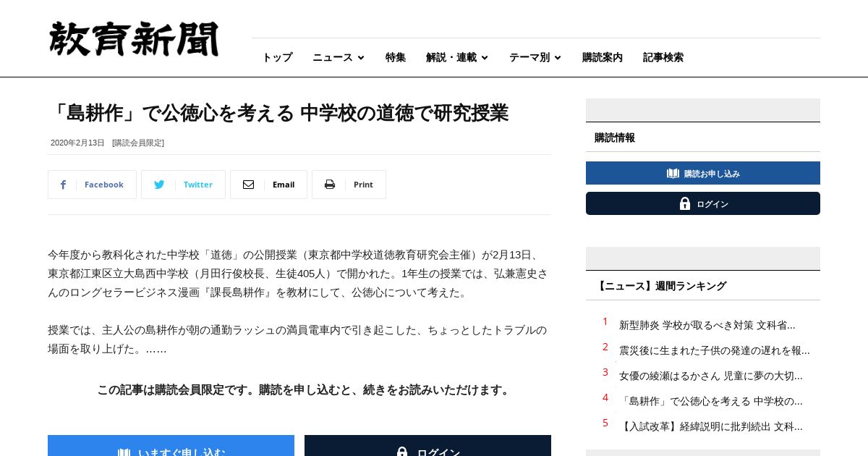Expand the テーマ別 dropdown chevron
The width and height of the screenshot is (868, 456).
tap(558, 58)
